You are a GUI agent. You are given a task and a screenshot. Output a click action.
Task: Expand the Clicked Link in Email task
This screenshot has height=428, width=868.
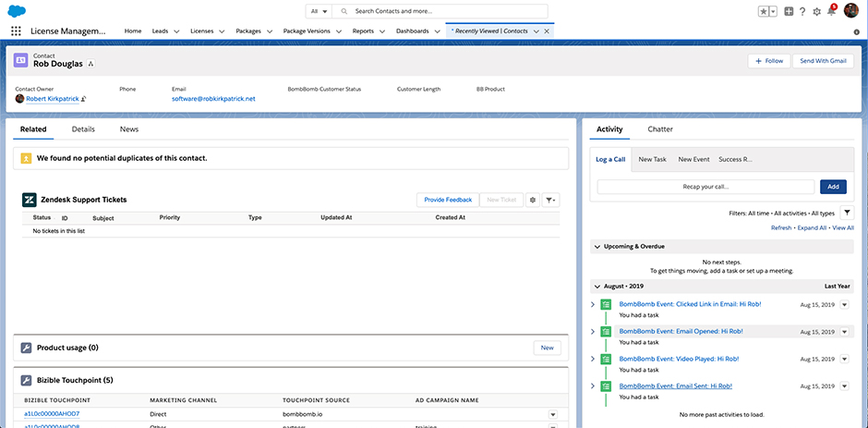(593, 304)
